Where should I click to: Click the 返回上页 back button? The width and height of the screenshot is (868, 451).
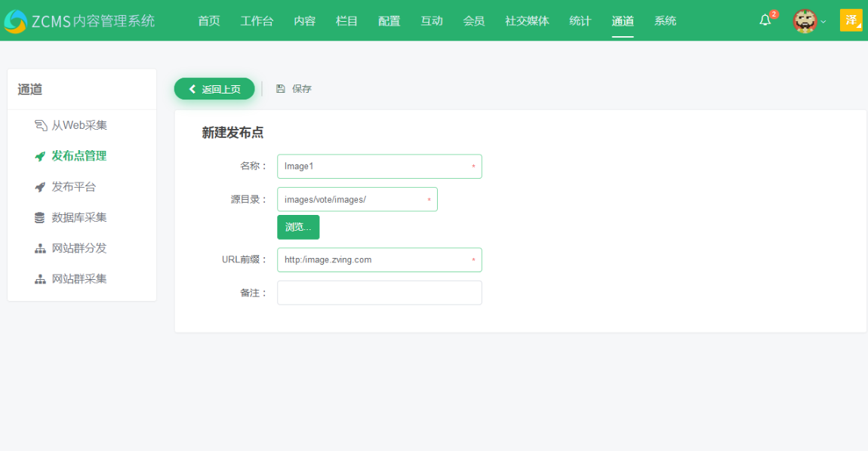(x=214, y=88)
